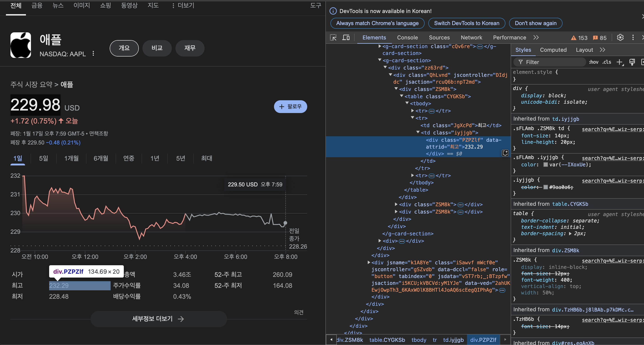Screen dimensions: 644x345
Task: Click the chart's end-point marker dot
Action: tap(285, 223)
